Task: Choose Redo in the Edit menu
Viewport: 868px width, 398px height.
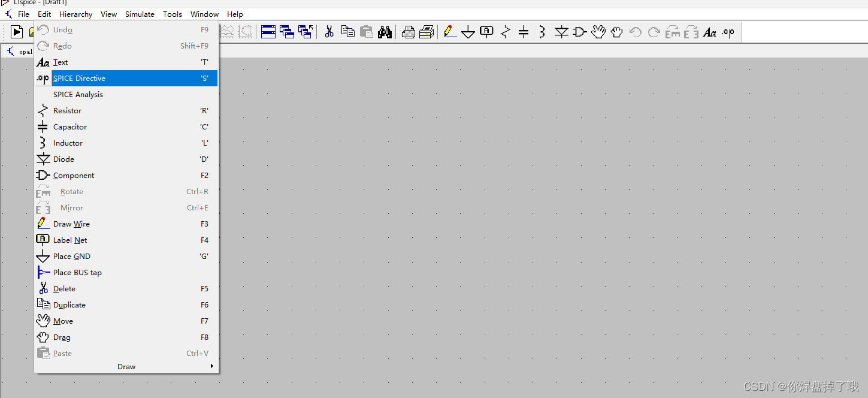Action: click(x=126, y=46)
